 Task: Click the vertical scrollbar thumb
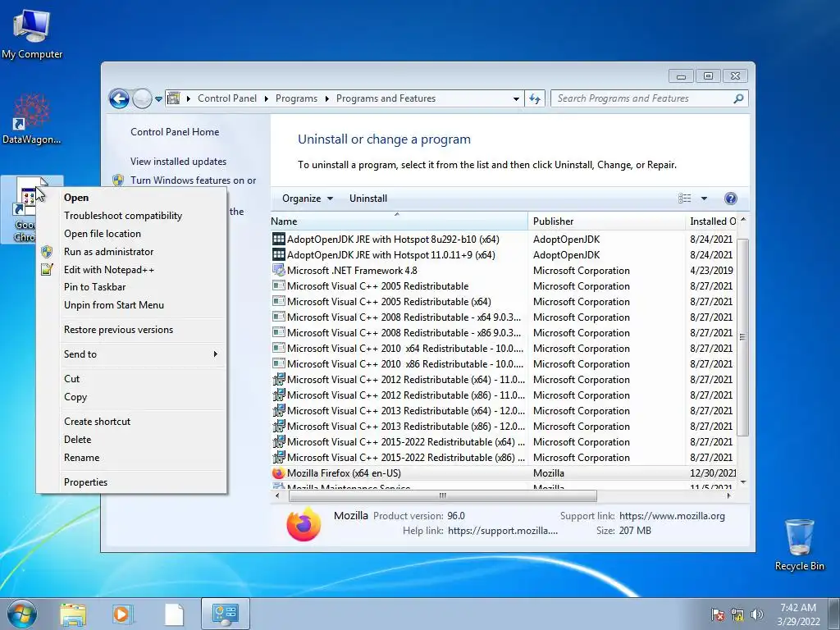click(742, 337)
